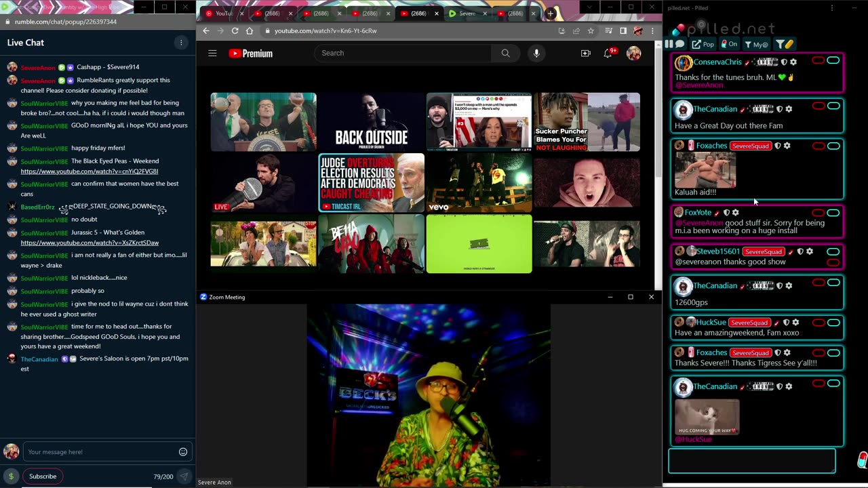Open the 'Sucker Puncher Blames You' thumbnail
The height and width of the screenshot is (488, 868).
587,122
